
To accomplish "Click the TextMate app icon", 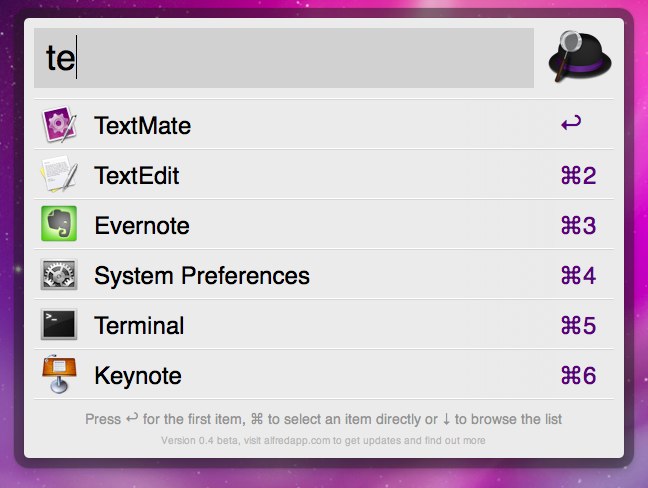I will [59, 126].
